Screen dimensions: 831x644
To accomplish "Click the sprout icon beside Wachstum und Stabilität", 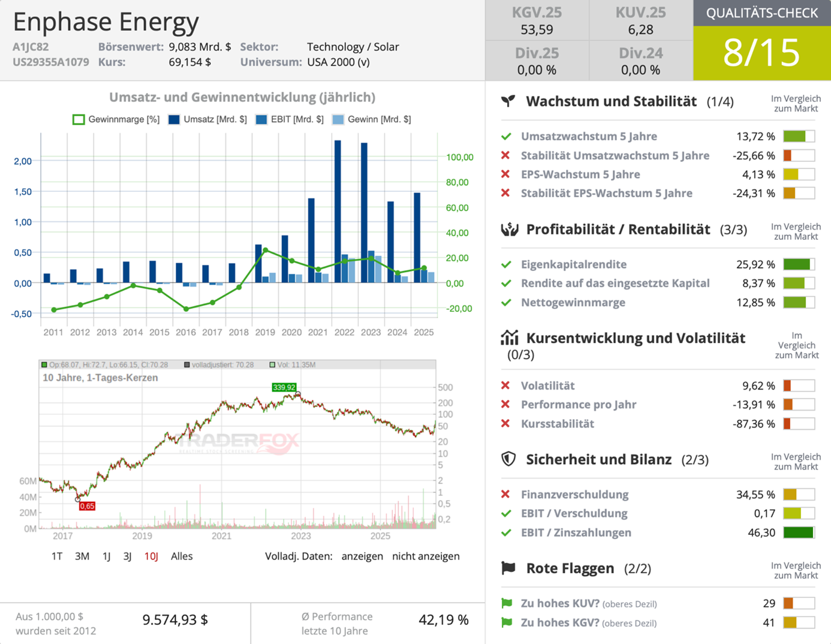I will point(508,101).
